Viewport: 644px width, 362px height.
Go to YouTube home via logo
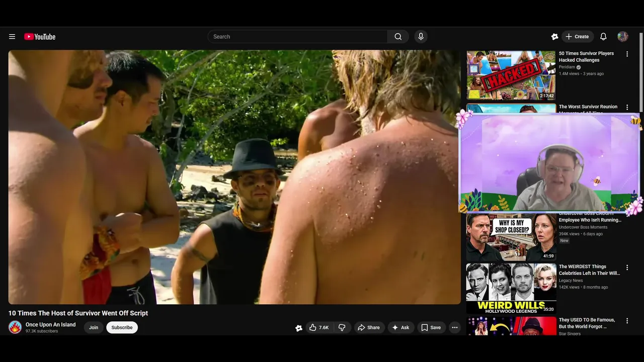pyautogui.click(x=40, y=37)
